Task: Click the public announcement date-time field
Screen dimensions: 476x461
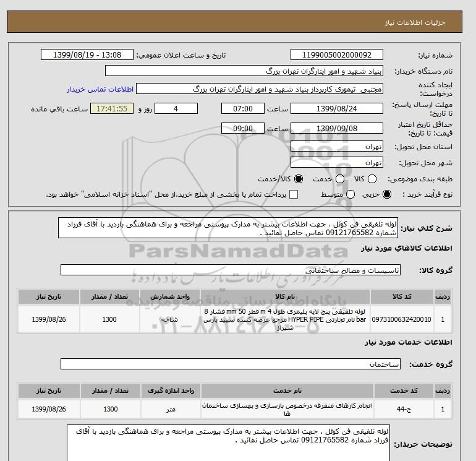Action: coord(87,54)
